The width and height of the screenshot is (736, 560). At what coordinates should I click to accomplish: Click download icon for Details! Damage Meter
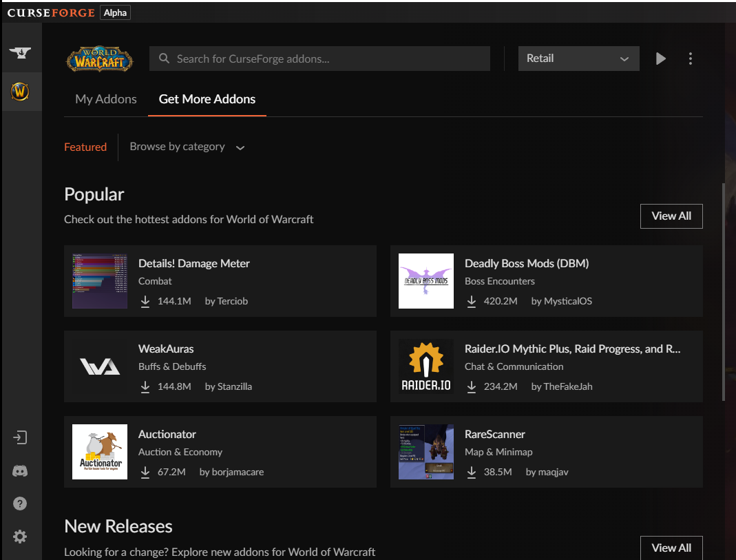click(145, 302)
